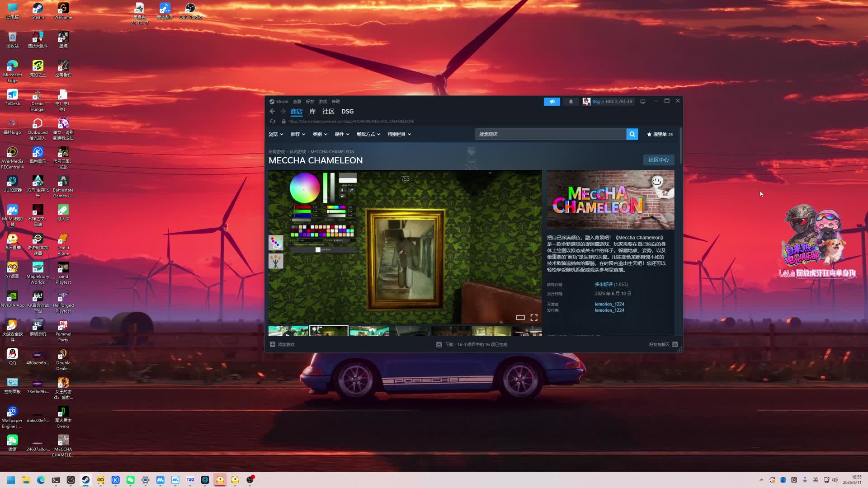Open the DSG profile tab
Viewport: 868px width, 488px height.
point(348,112)
